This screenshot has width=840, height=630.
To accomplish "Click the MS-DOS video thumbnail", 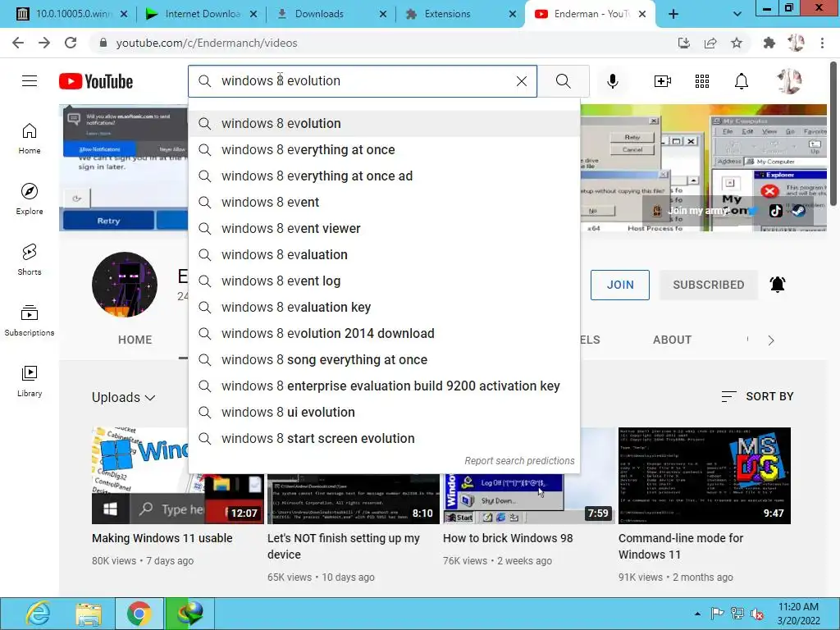I will (704, 476).
